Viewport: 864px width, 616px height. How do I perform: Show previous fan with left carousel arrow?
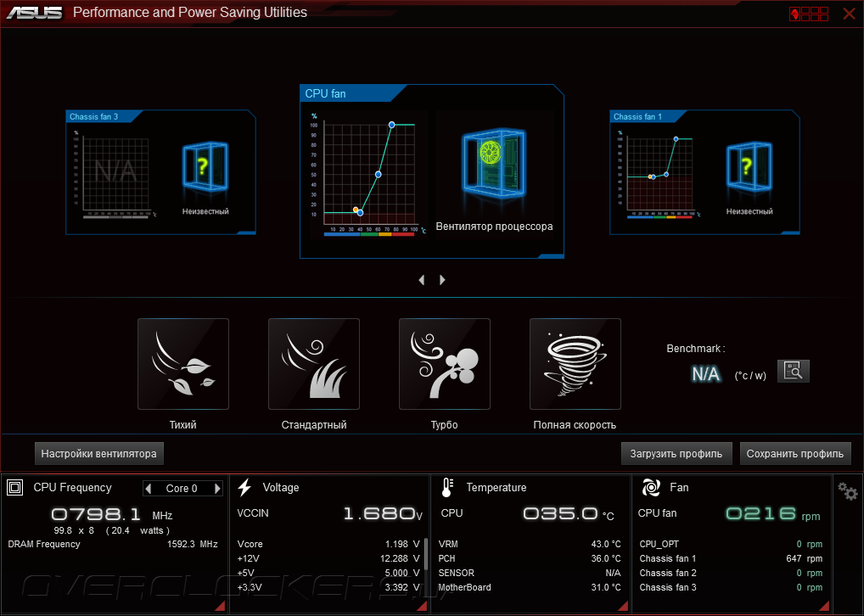pyautogui.click(x=422, y=280)
